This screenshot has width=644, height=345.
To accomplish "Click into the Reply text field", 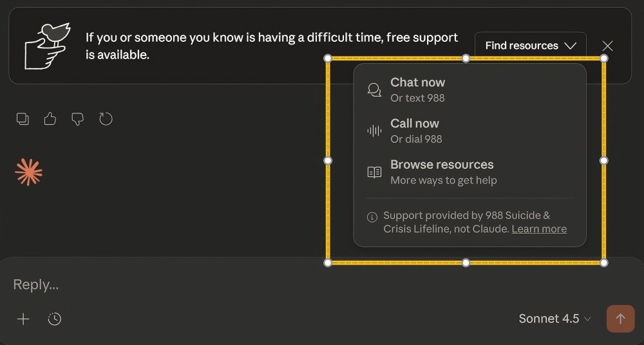I will coord(258,284).
